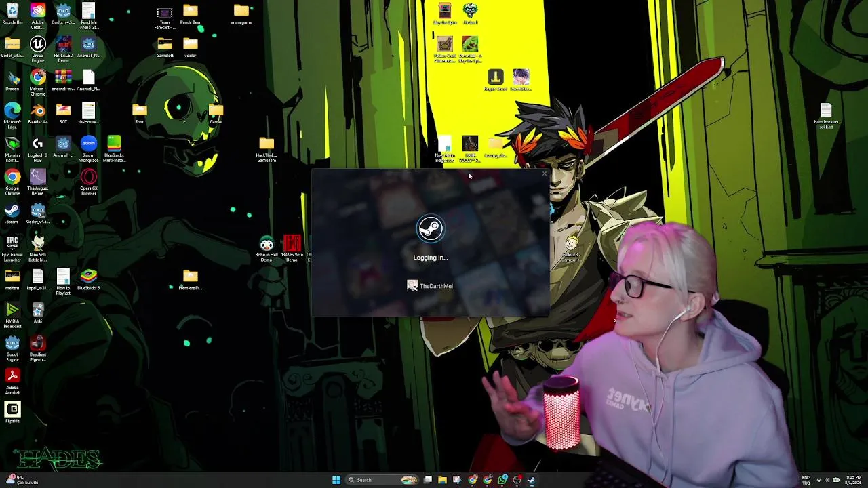Open the Panda Bear folder
Viewport: 868px width, 488px height.
191,14
